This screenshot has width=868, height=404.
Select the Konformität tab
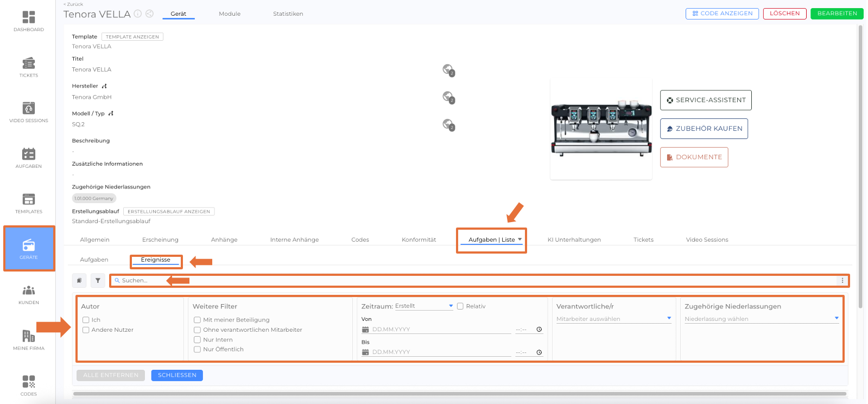[419, 239]
